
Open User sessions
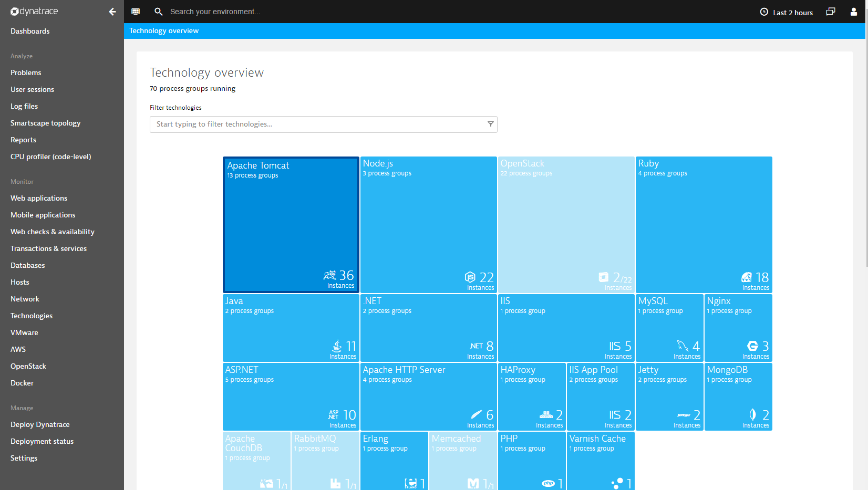pos(32,89)
